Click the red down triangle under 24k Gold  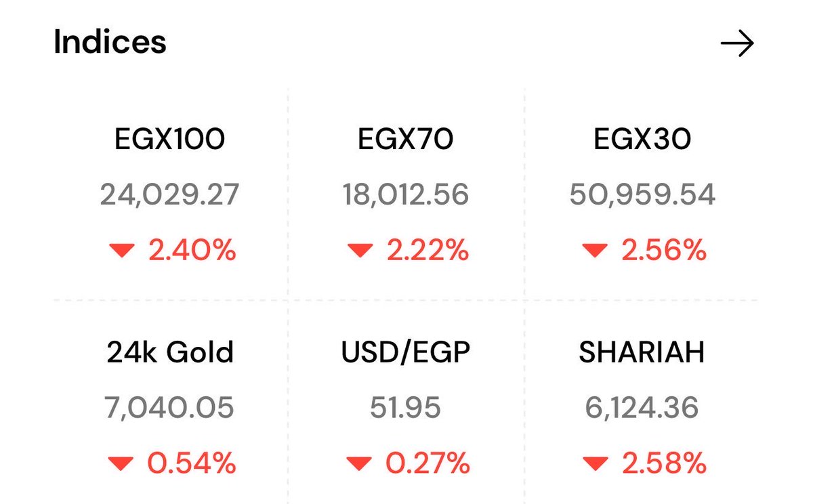122,464
